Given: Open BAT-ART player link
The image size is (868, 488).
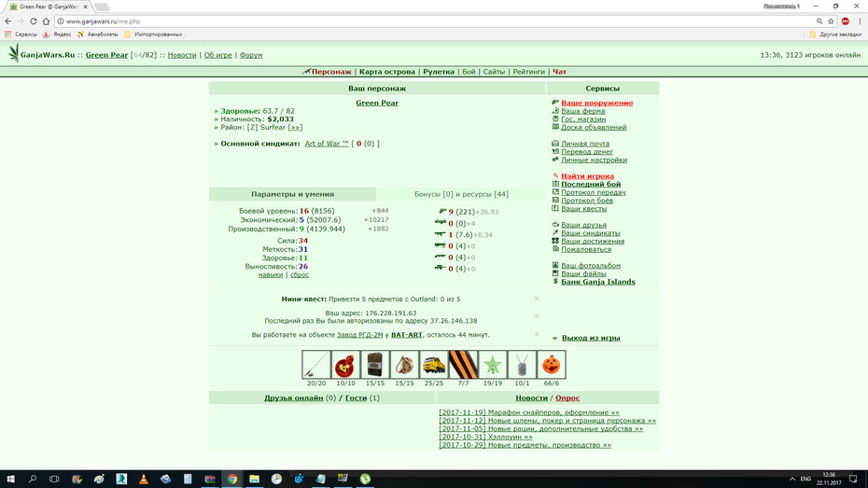Looking at the screenshot, I should tap(406, 335).
